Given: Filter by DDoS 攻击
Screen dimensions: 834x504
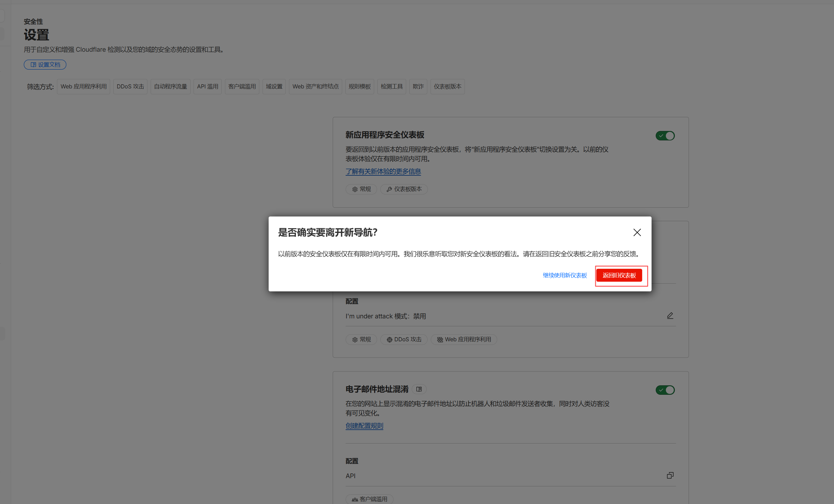Looking at the screenshot, I should tap(130, 87).
